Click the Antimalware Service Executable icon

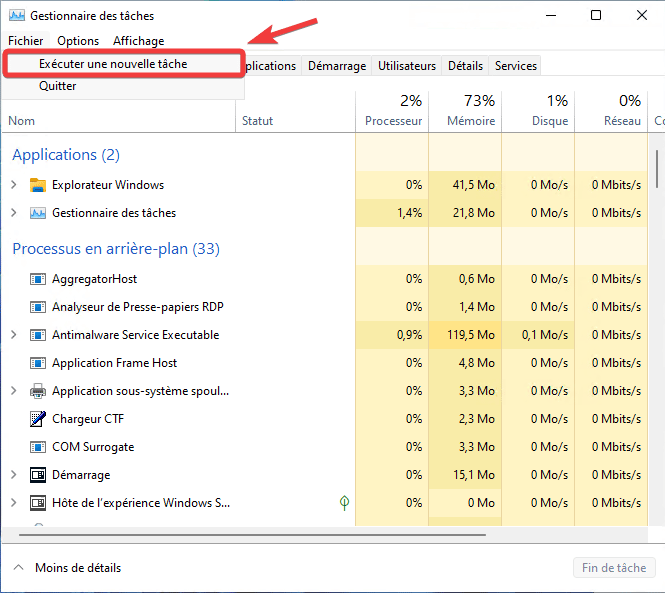pyautogui.click(x=38, y=335)
